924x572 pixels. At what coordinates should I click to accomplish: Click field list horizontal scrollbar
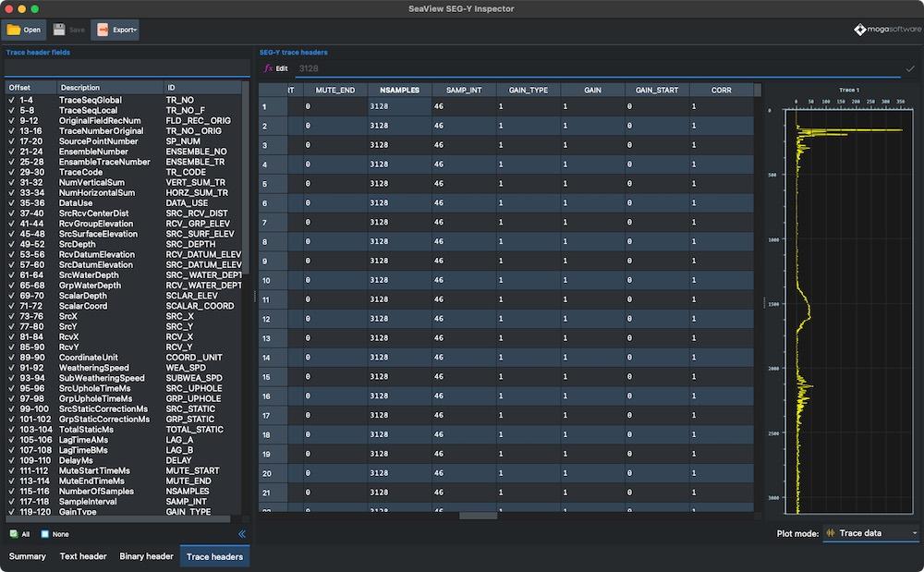118,519
